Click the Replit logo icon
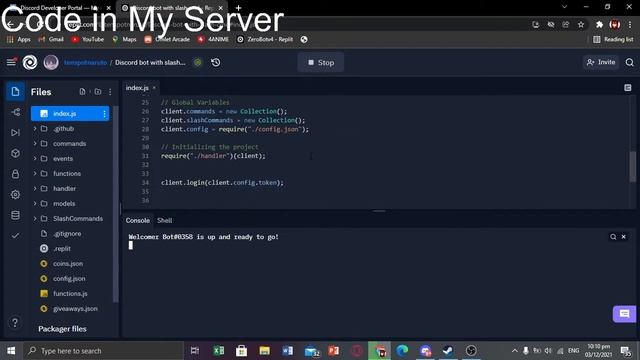640x360 pixels. 30,62
